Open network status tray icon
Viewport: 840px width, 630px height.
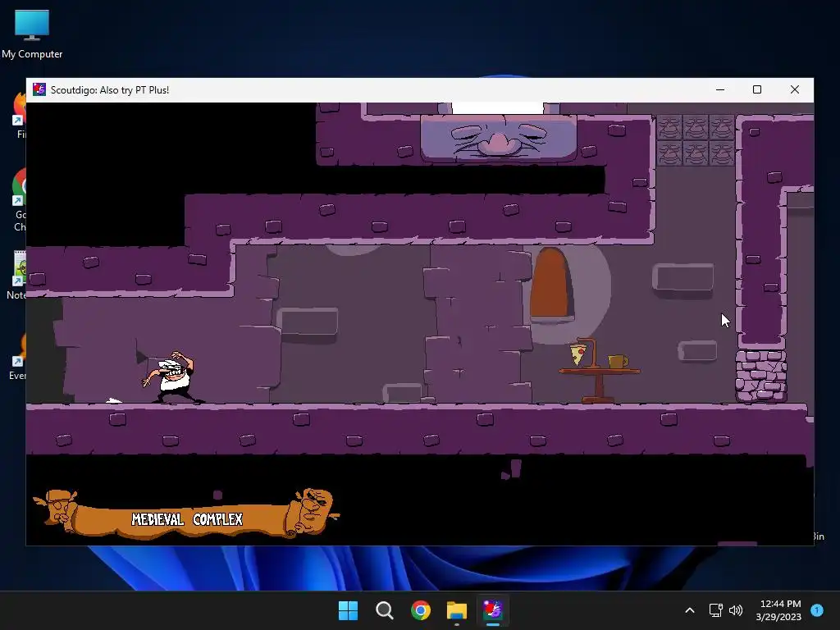[715, 610]
